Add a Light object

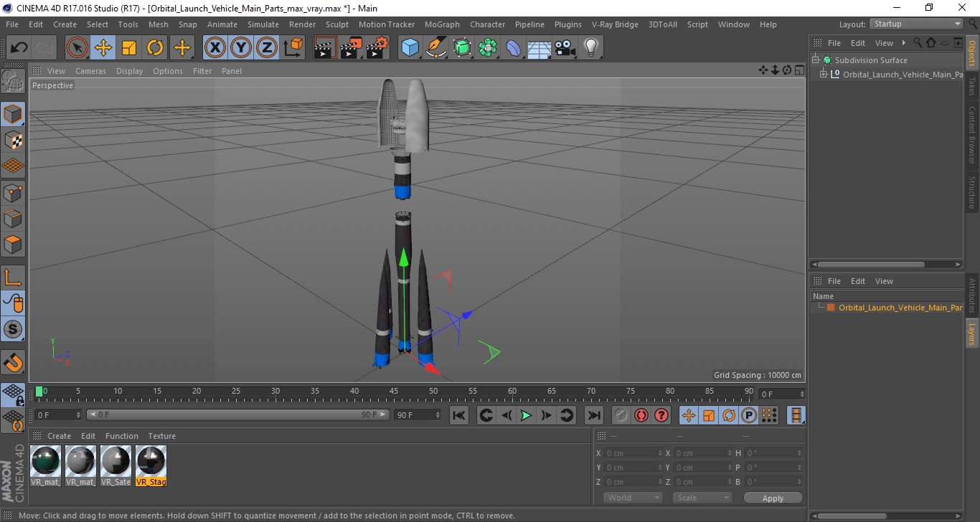(590, 48)
